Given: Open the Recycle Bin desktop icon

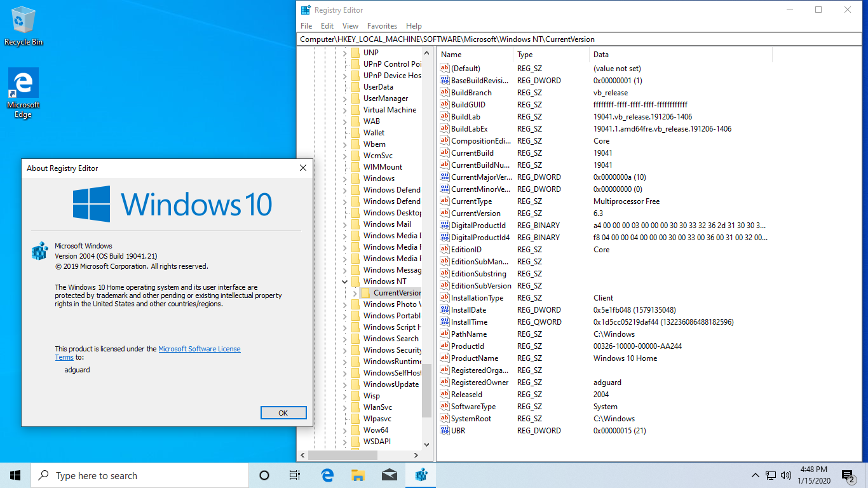Looking at the screenshot, I should tap(24, 26).
